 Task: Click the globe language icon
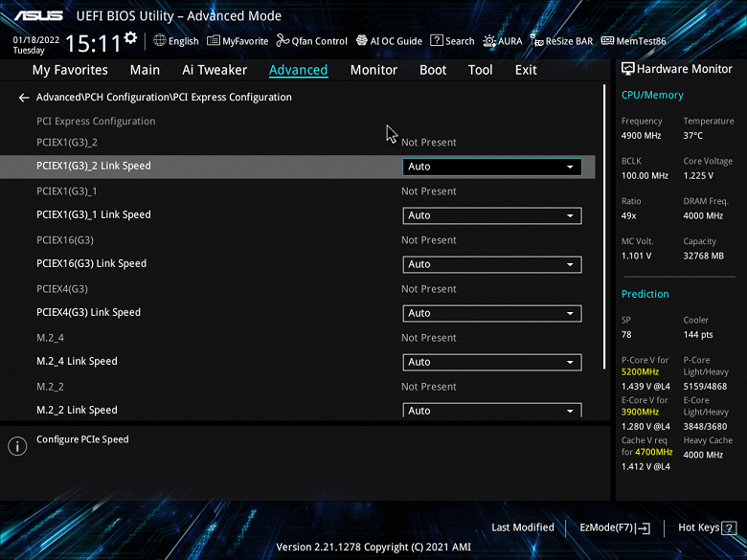click(160, 40)
